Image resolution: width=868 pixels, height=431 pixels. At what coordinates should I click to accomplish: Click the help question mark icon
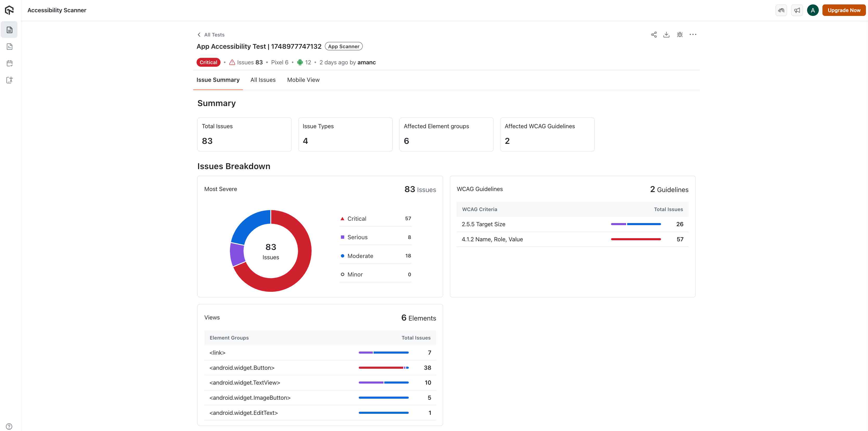pos(9,426)
